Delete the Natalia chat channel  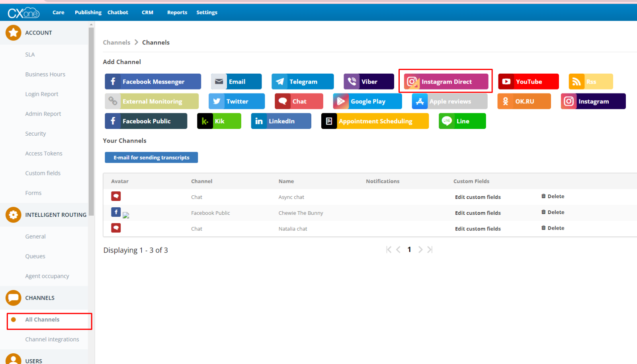tap(553, 228)
